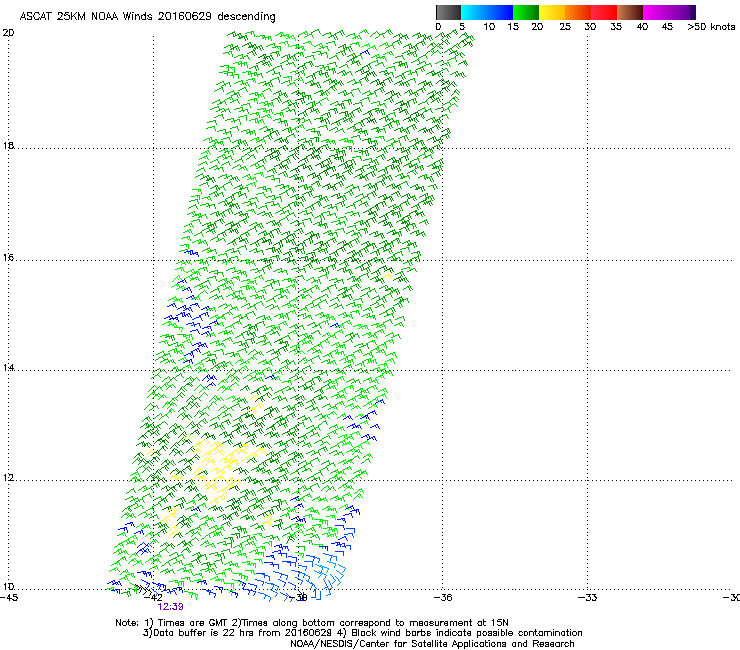The height and width of the screenshot is (650, 740).
Task: Click the latitude label '20'
Action: (8, 33)
